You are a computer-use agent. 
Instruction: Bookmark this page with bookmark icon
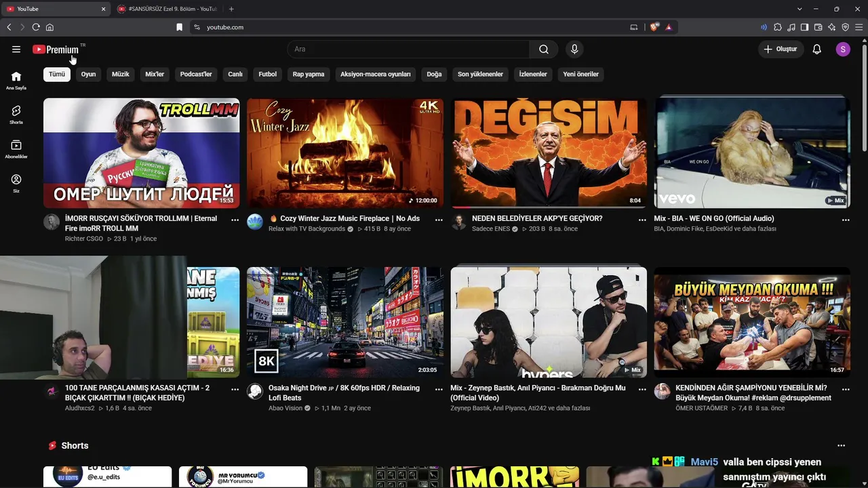179,27
